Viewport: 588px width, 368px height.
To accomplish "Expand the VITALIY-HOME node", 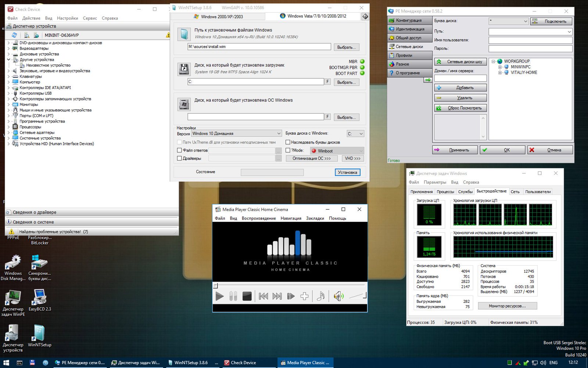I will click(500, 72).
